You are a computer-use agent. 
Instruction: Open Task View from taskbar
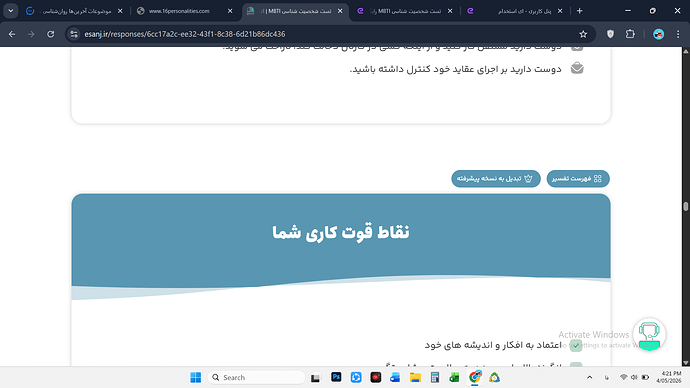pyautogui.click(x=316, y=377)
